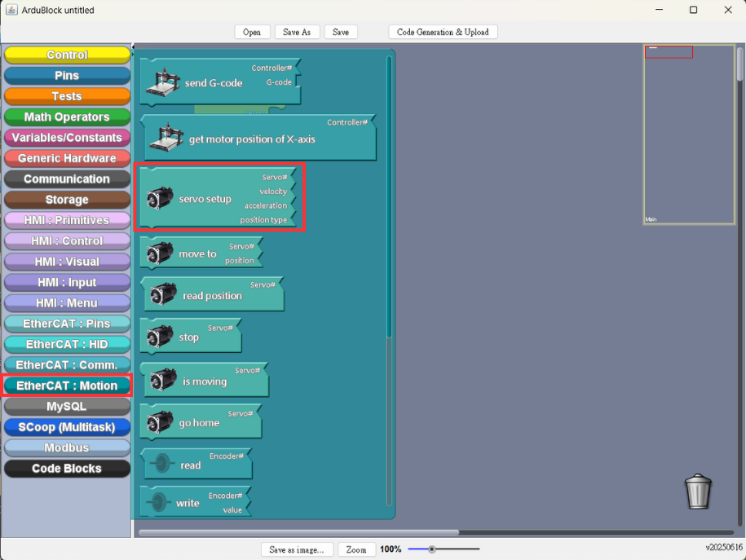The image size is (746, 560).
Task: Click the 100% zoom level text
Action: pyautogui.click(x=391, y=549)
